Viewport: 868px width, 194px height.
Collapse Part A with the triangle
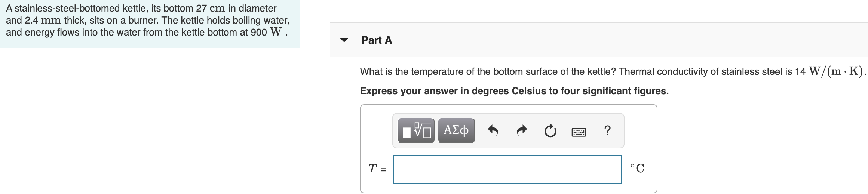click(344, 40)
